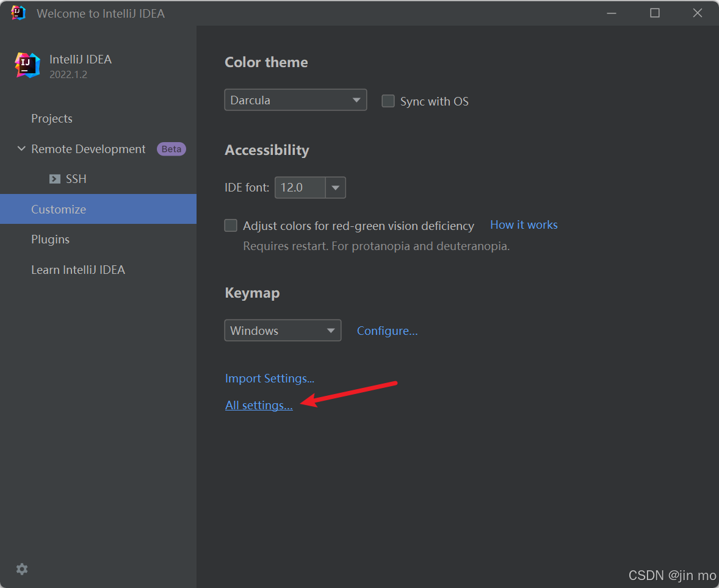Go to Projects in the sidebar
Image resolution: width=719 pixels, height=588 pixels.
pyautogui.click(x=52, y=118)
